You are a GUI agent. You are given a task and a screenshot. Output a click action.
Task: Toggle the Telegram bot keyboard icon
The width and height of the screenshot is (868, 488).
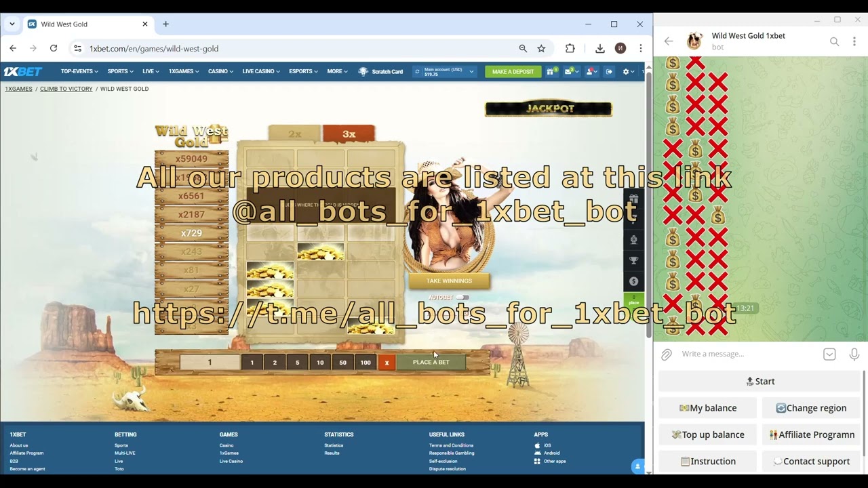coord(829,354)
